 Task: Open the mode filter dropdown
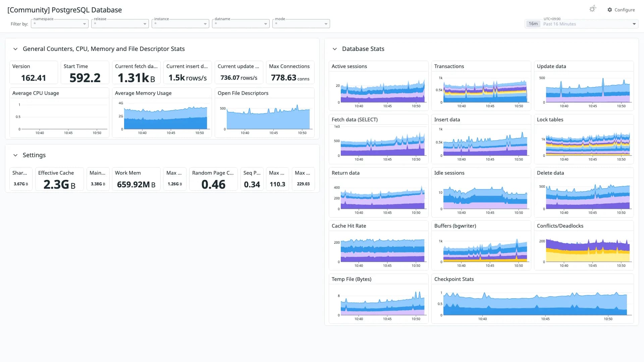pyautogui.click(x=301, y=24)
